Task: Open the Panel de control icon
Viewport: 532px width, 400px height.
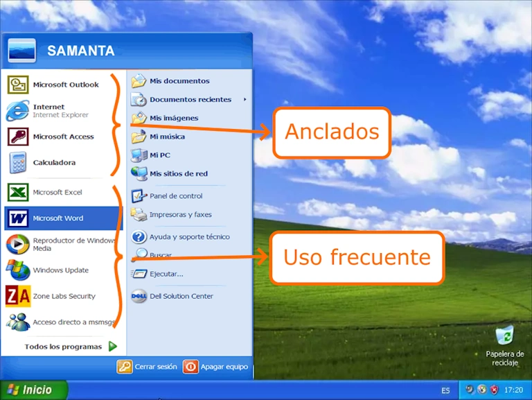Action: tap(139, 196)
